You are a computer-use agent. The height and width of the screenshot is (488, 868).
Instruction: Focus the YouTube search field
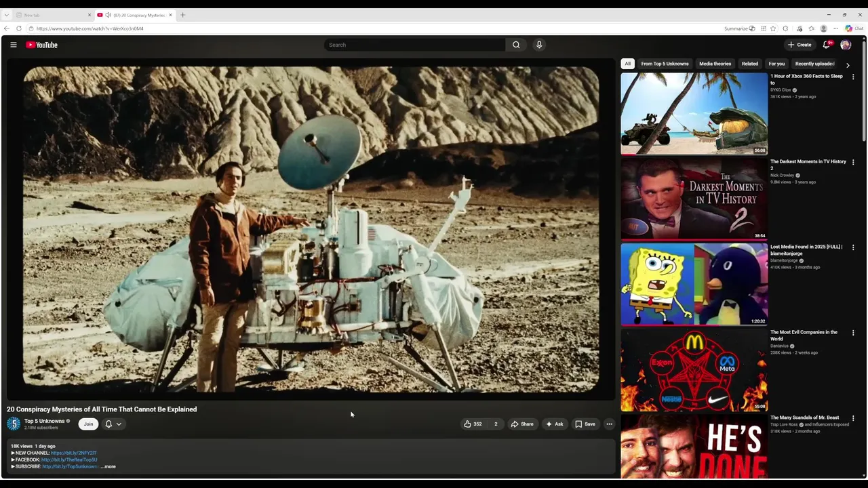pos(414,45)
